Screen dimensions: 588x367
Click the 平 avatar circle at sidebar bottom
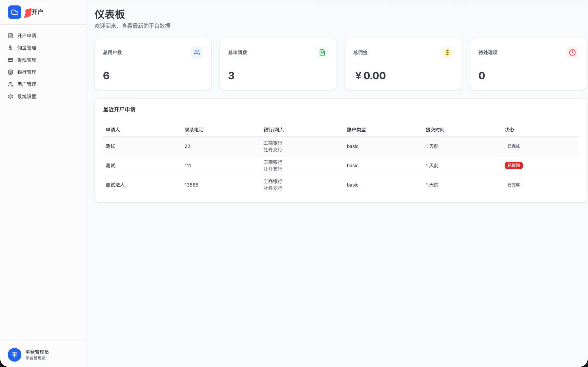[x=15, y=355]
